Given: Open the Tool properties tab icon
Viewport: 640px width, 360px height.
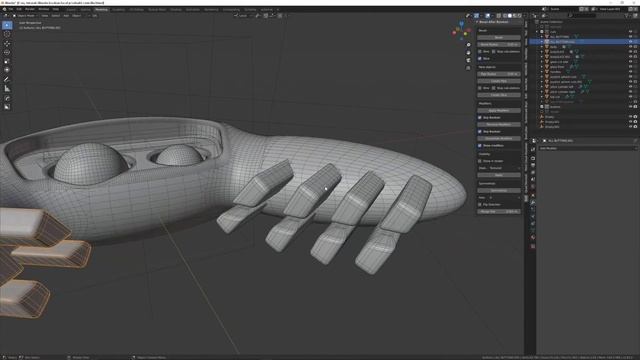Looking at the screenshot, I should [x=533, y=149].
